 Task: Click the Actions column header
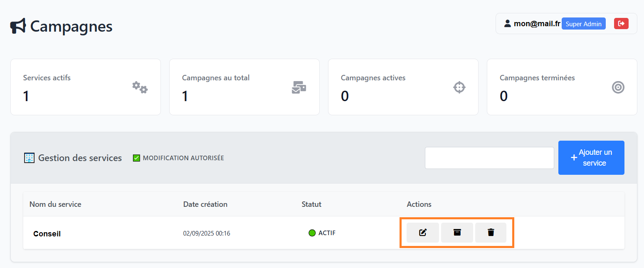coord(419,204)
